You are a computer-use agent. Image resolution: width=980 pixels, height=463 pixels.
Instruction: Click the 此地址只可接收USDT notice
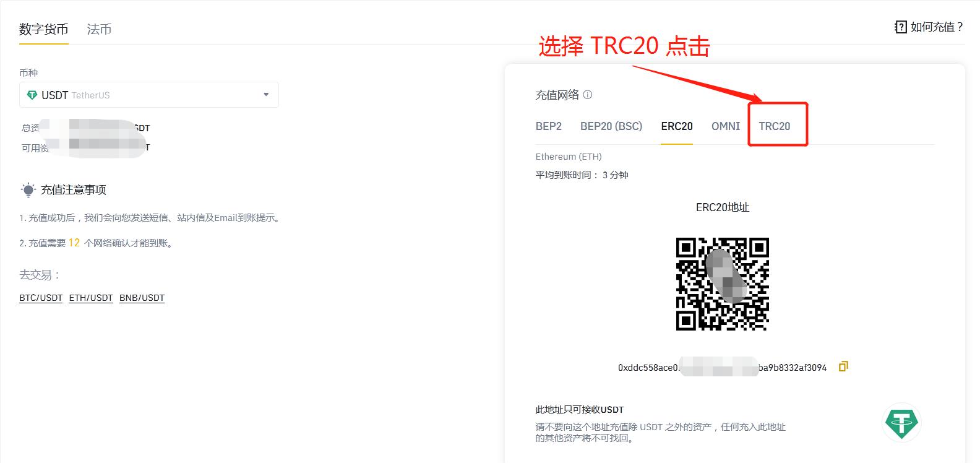click(x=580, y=410)
